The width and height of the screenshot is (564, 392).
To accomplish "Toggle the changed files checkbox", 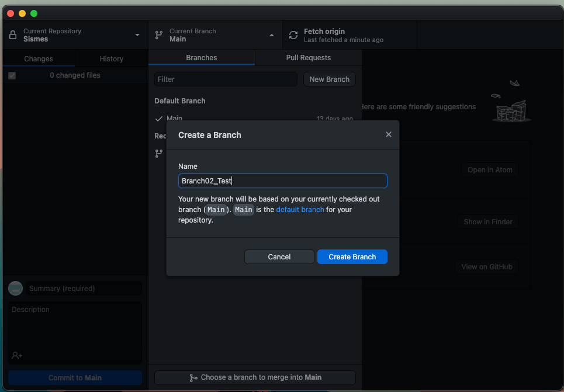I will 12,75.
